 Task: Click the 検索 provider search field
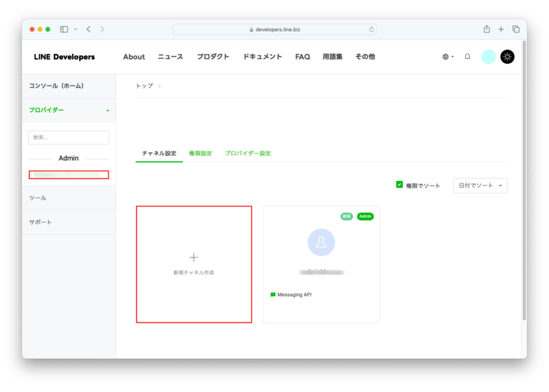click(x=69, y=137)
